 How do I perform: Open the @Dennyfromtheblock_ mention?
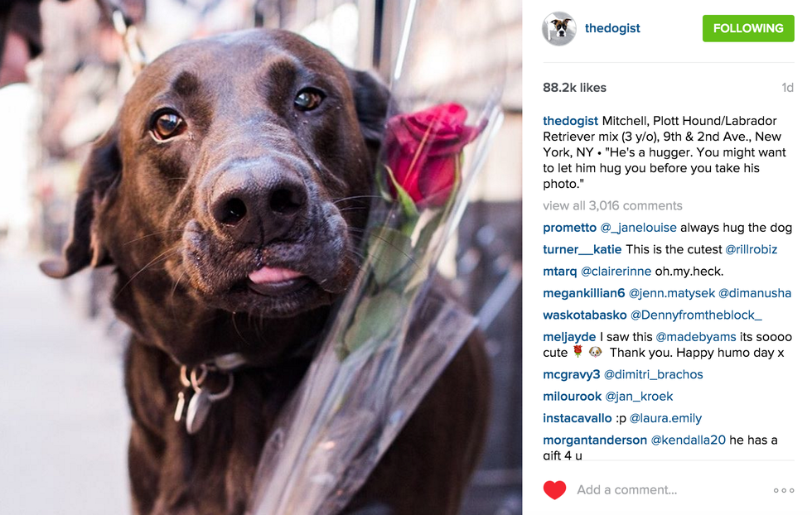(x=696, y=315)
